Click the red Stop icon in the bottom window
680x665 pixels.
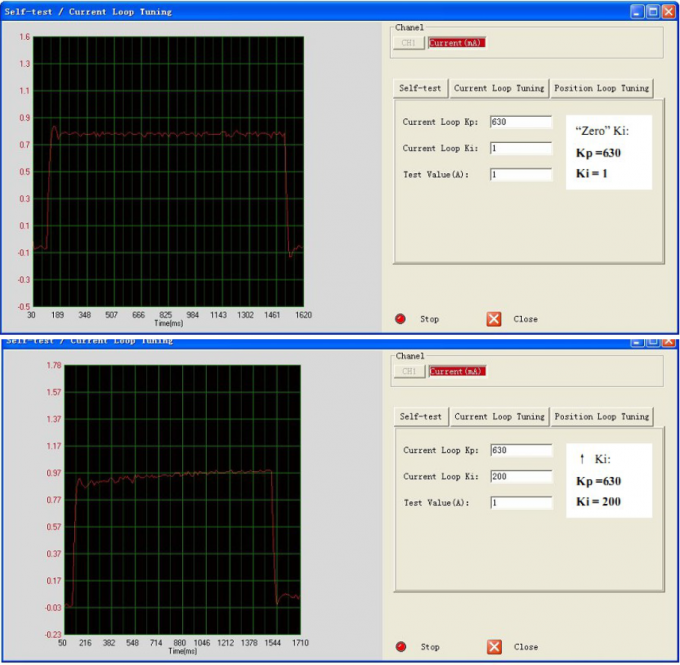point(401,647)
